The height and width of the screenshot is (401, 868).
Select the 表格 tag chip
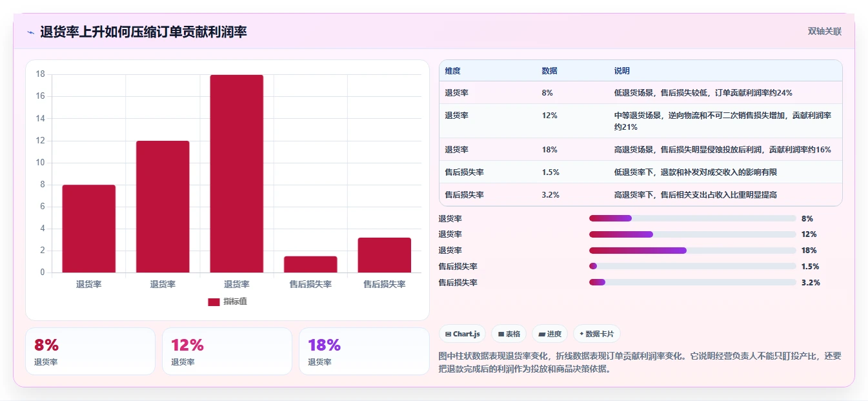[509, 334]
